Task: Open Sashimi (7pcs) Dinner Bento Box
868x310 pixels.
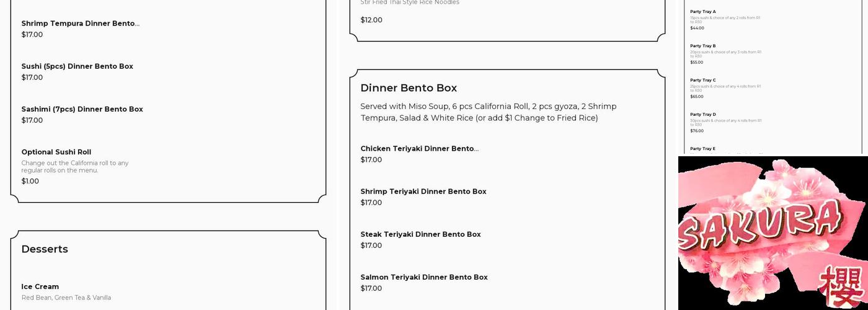Action: 82,109
